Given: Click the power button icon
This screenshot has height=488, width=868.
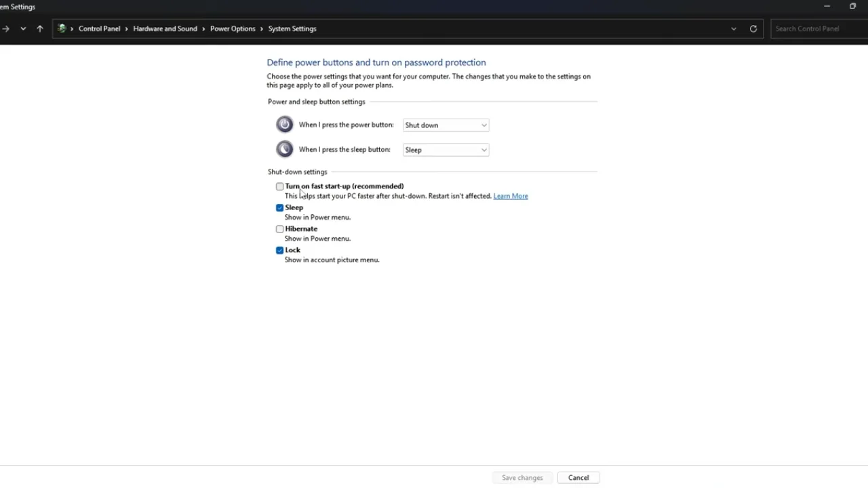Looking at the screenshot, I should [284, 124].
